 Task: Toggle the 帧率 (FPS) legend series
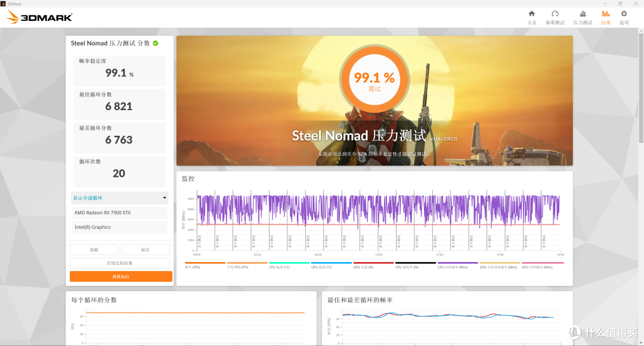(x=205, y=265)
